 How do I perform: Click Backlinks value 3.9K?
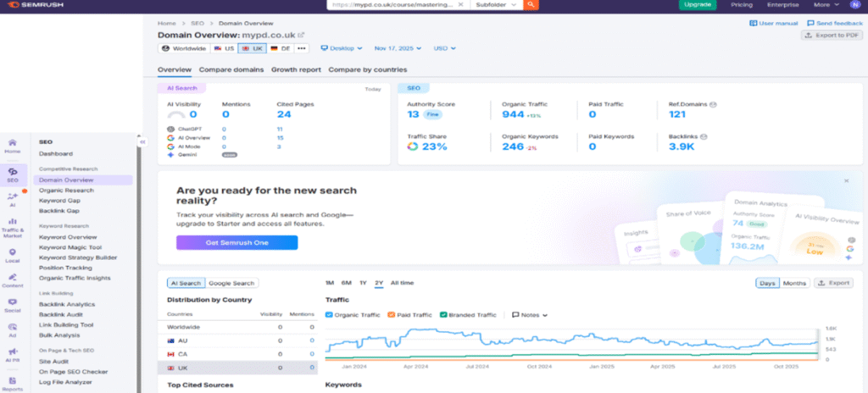[682, 147]
